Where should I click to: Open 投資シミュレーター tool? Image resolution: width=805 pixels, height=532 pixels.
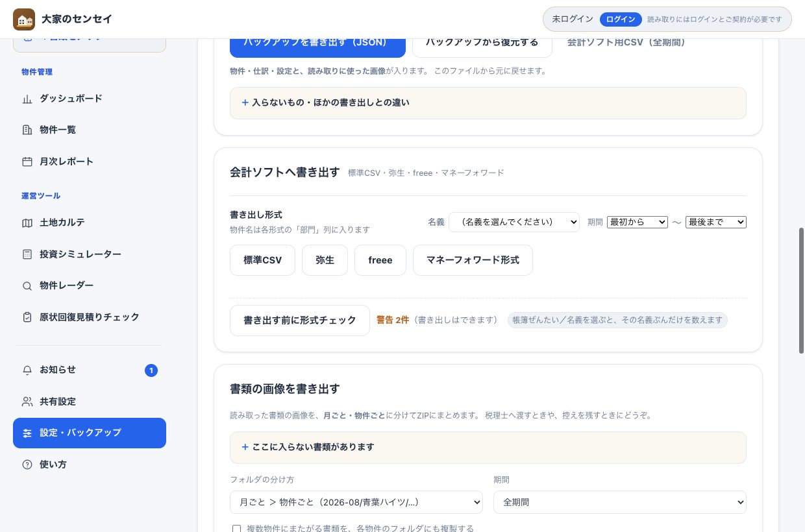[90, 254]
